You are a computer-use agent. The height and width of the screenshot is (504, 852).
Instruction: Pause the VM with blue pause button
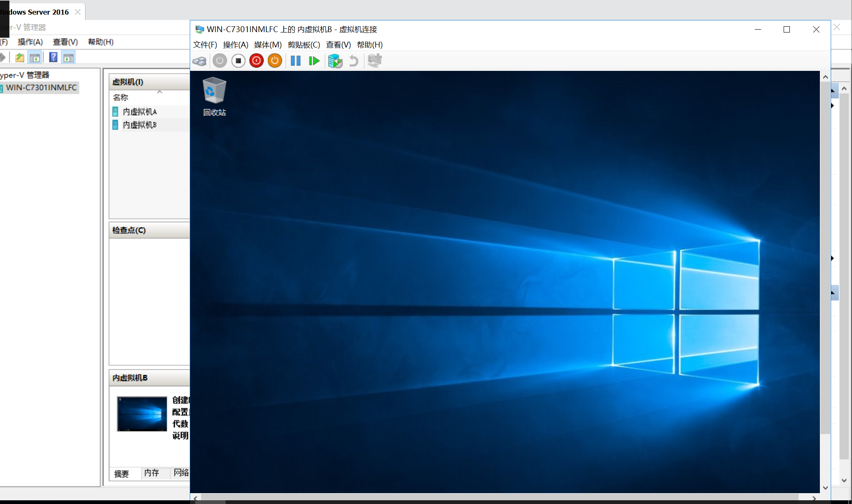pos(296,61)
